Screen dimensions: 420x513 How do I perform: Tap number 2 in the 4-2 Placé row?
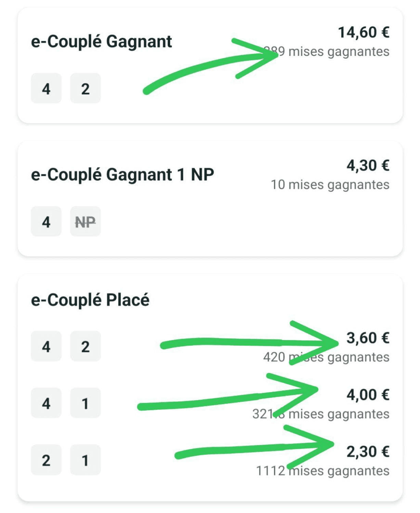[86, 346]
